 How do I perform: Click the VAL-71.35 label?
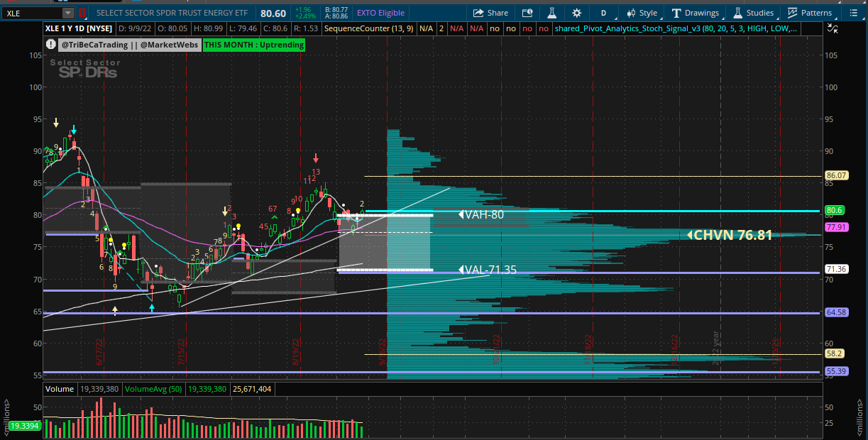point(489,270)
